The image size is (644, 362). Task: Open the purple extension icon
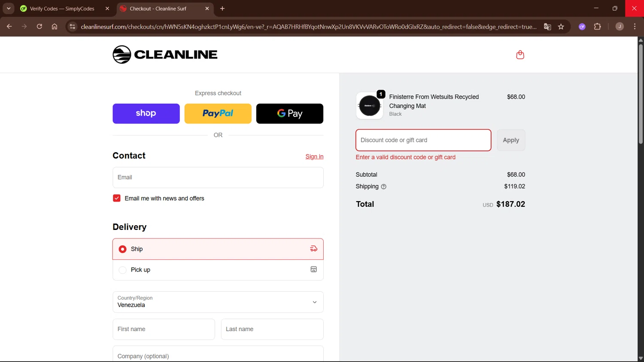click(x=582, y=27)
